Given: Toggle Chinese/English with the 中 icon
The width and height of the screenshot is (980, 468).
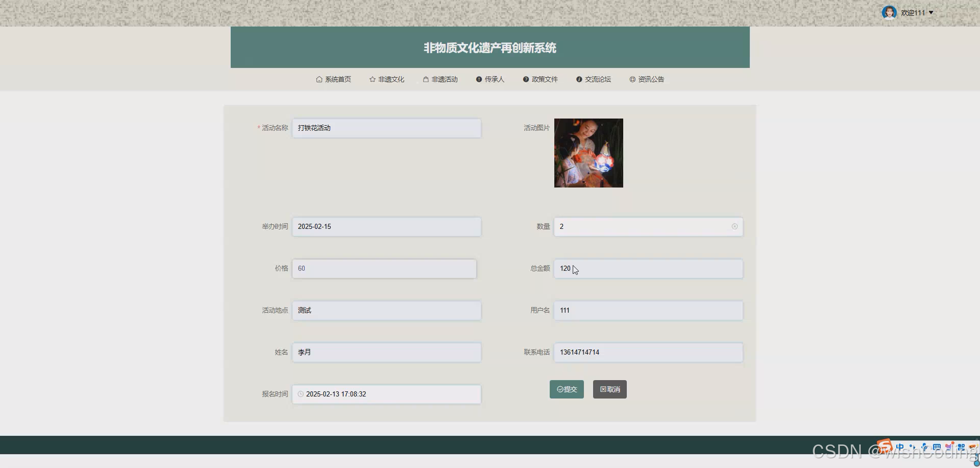Looking at the screenshot, I should [900, 447].
